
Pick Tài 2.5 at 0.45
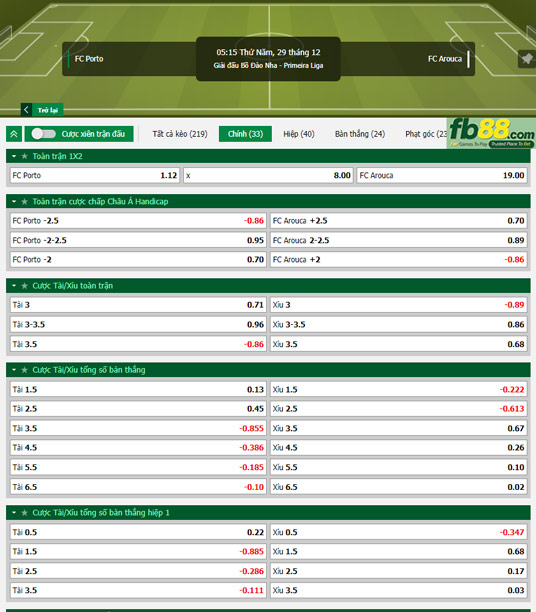pos(138,409)
